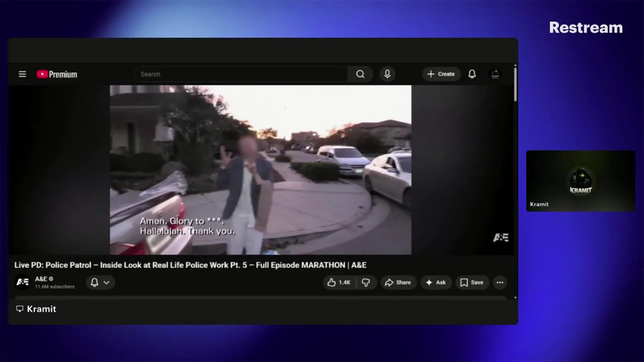Dislike the video
644x362 pixels.
click(366, 282)
